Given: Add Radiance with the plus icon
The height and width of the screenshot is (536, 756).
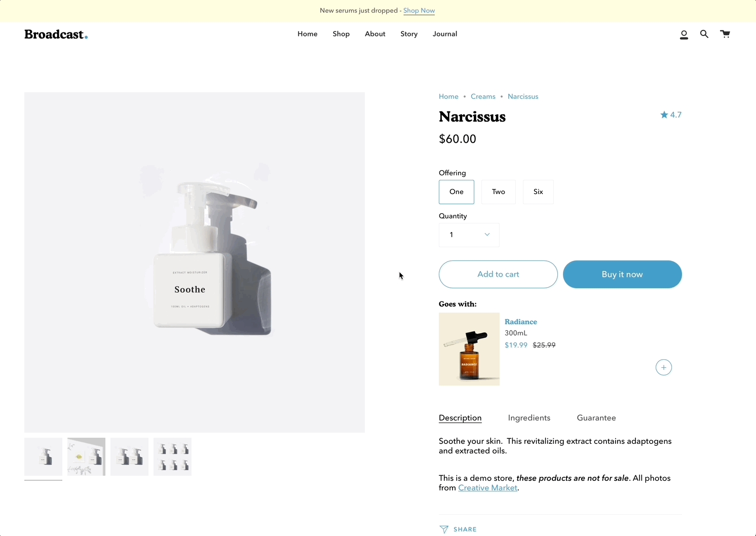Looking at the screenshot, I should click(x=663, y=367).
